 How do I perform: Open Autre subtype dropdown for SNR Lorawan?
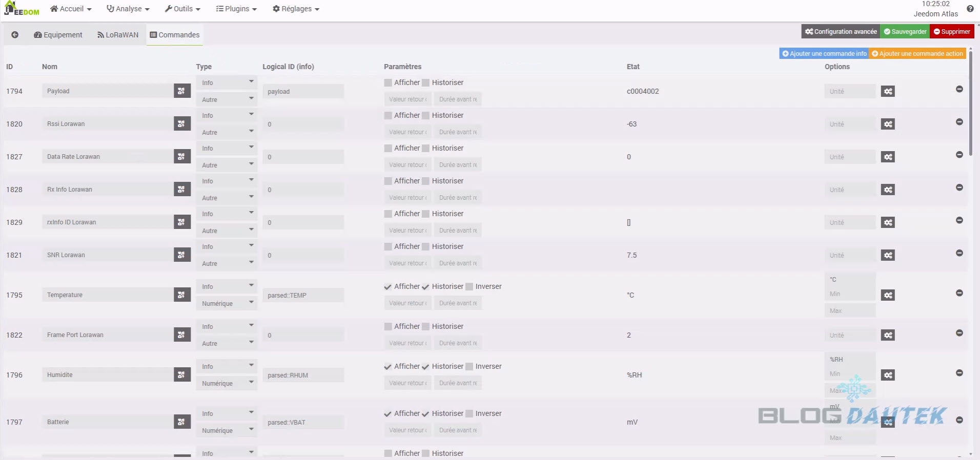point(226,263)
